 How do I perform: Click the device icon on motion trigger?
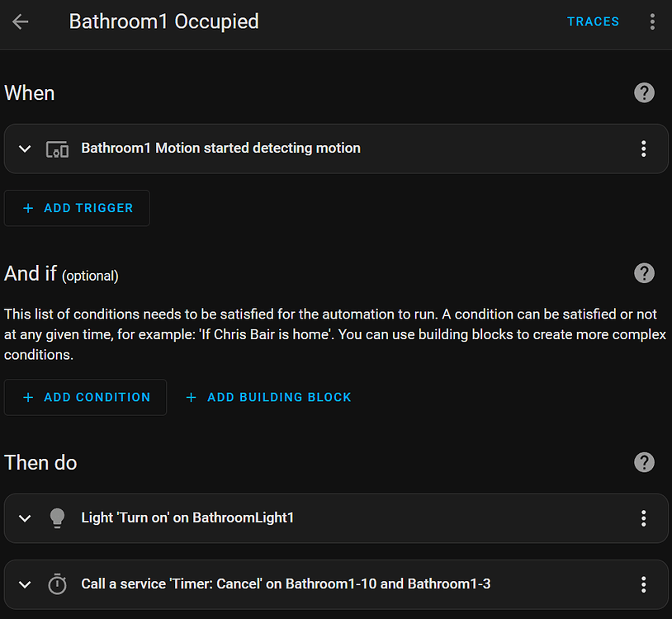[x=57, y=149]
